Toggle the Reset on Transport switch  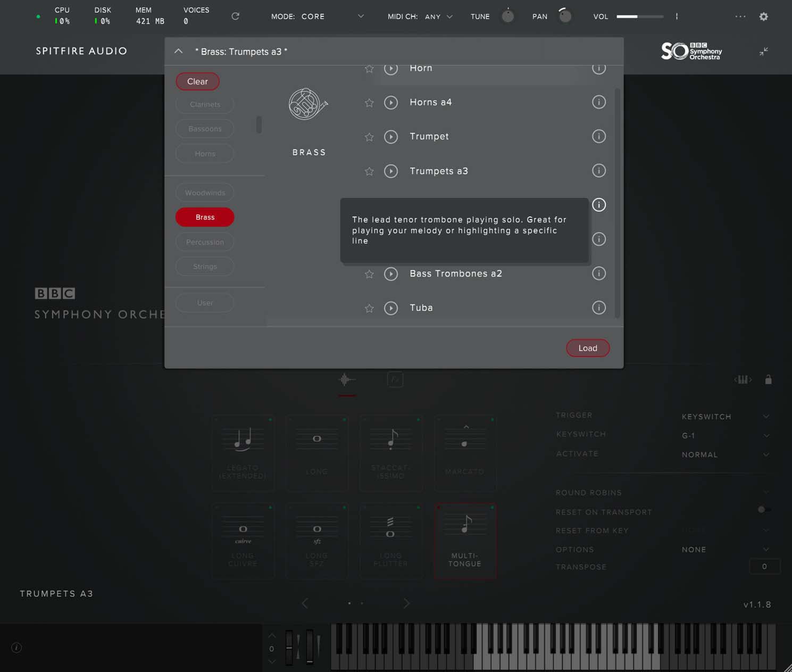point(764,510)
